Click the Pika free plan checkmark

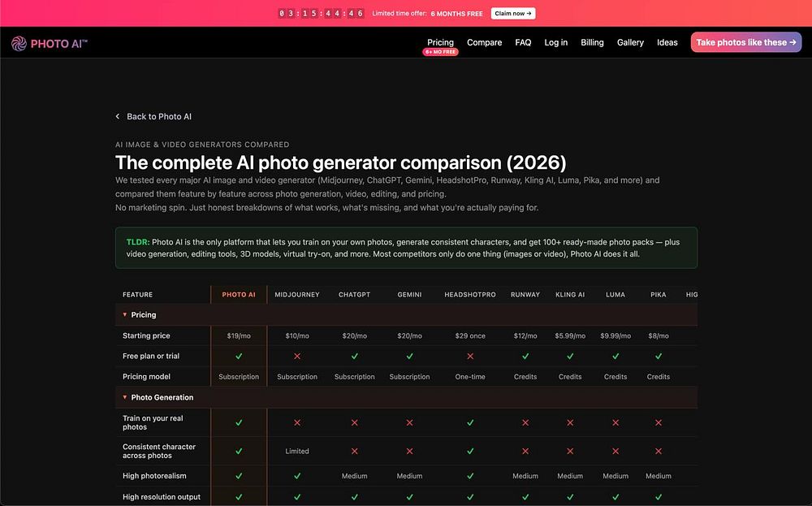(x=659, y=357)
